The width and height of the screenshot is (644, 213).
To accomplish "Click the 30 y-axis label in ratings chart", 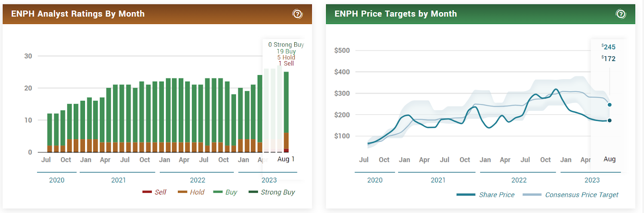I will coord(28,56).
